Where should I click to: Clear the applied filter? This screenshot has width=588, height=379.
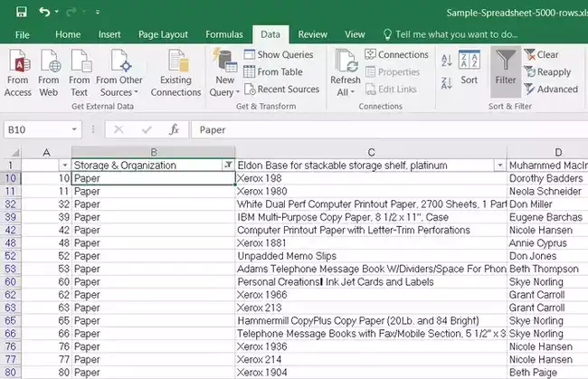point(542,55)
